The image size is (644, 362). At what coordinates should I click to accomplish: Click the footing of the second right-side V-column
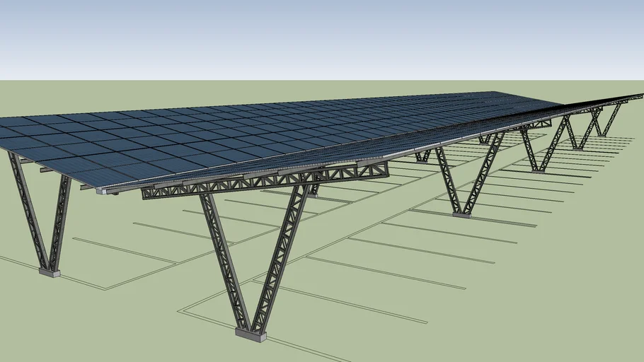coord(461,214)
